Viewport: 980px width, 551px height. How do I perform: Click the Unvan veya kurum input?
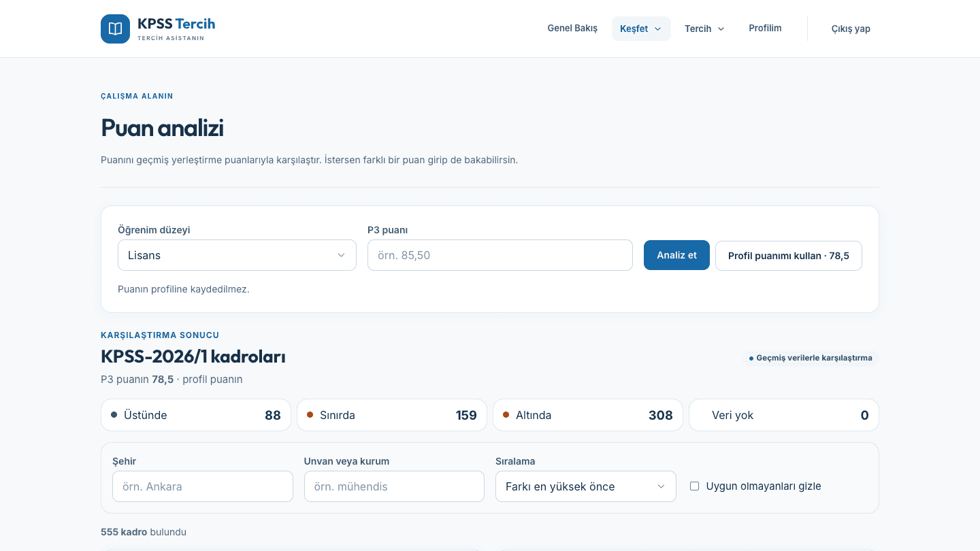[x=394, y=486]
